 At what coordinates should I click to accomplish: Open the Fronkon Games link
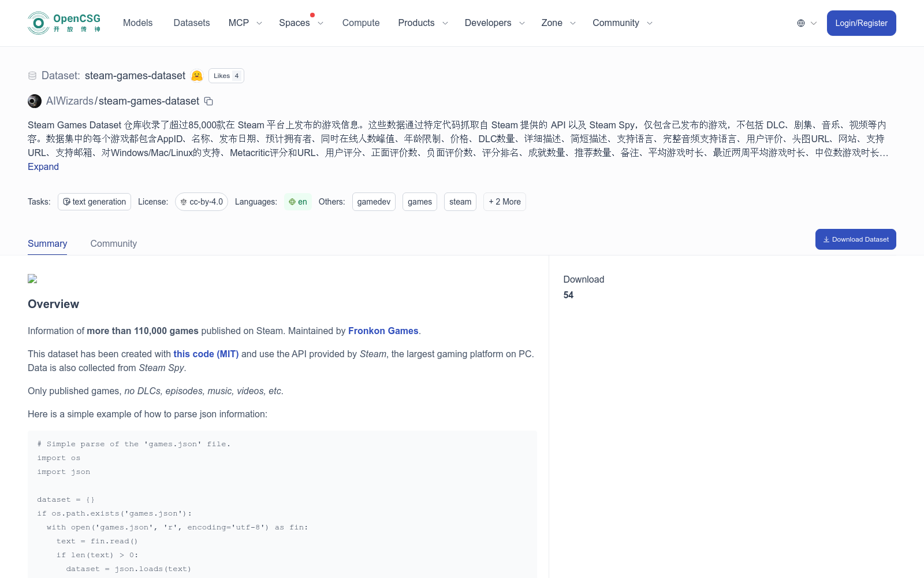coord(383,331)
